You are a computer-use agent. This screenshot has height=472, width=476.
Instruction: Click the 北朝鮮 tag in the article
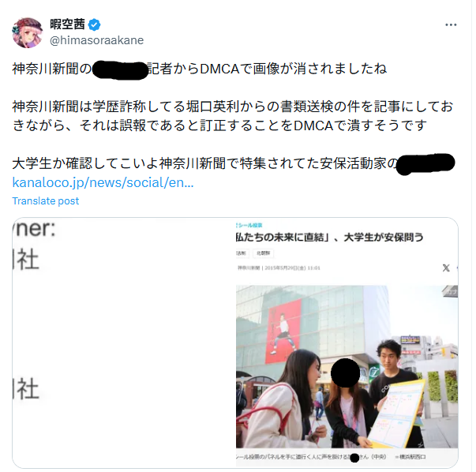coord(264,253)
